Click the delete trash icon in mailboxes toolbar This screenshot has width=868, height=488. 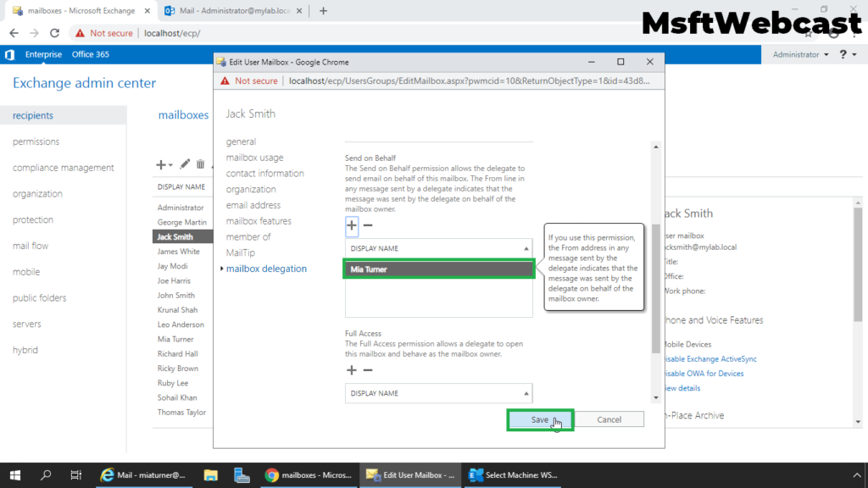[x=201, y=164]
